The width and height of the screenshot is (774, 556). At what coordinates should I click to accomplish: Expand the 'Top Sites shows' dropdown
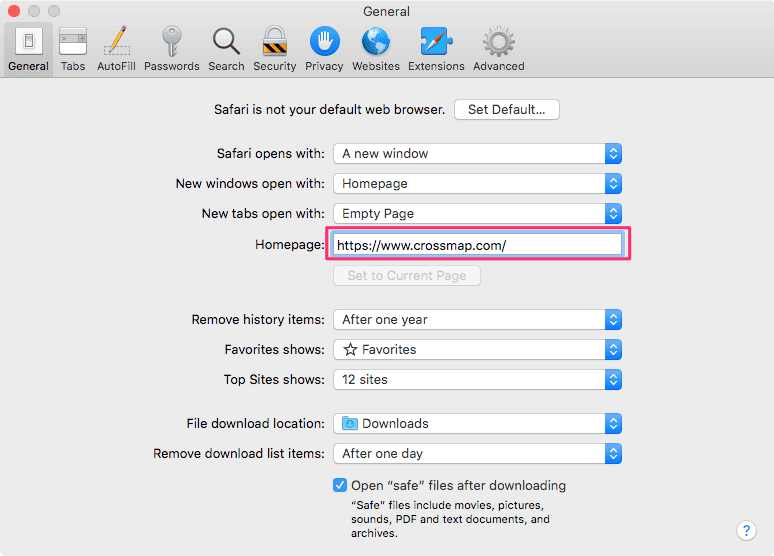(477, 380)
